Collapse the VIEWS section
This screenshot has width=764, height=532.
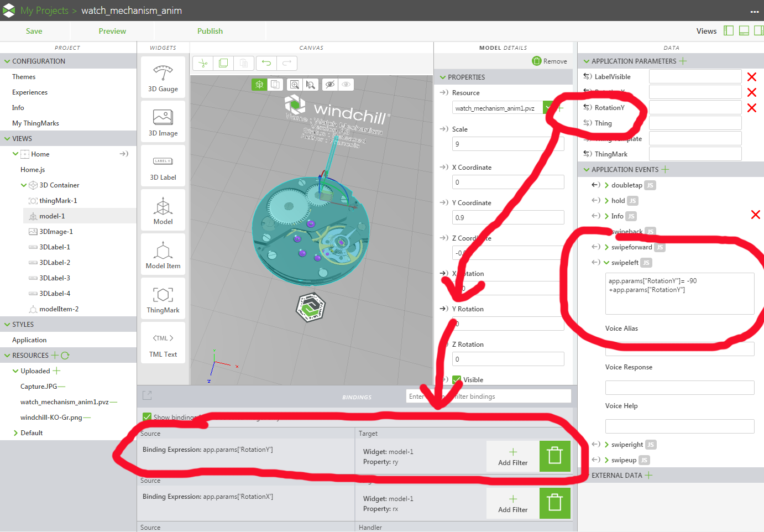[x=7, y=139]
